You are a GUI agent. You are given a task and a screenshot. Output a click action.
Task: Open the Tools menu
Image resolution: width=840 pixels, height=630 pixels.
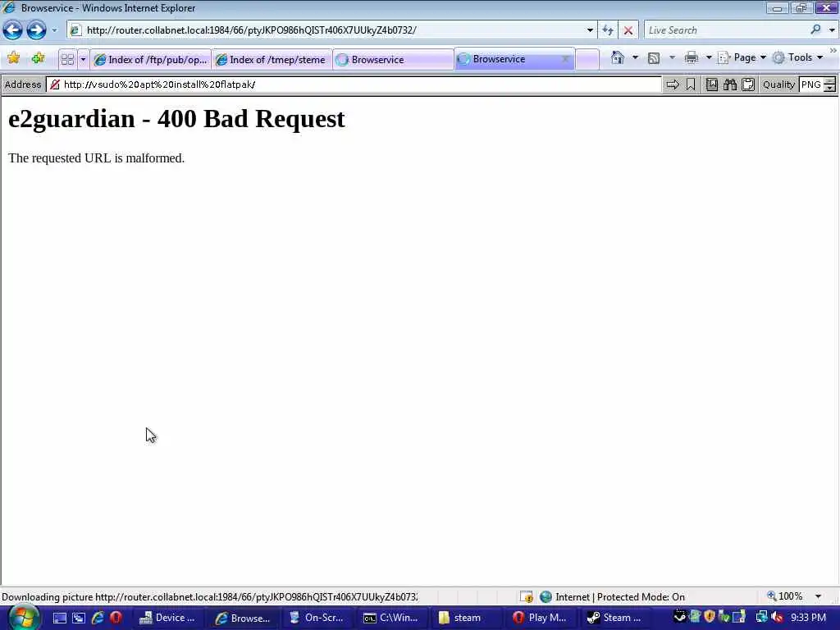pos(797,57)
